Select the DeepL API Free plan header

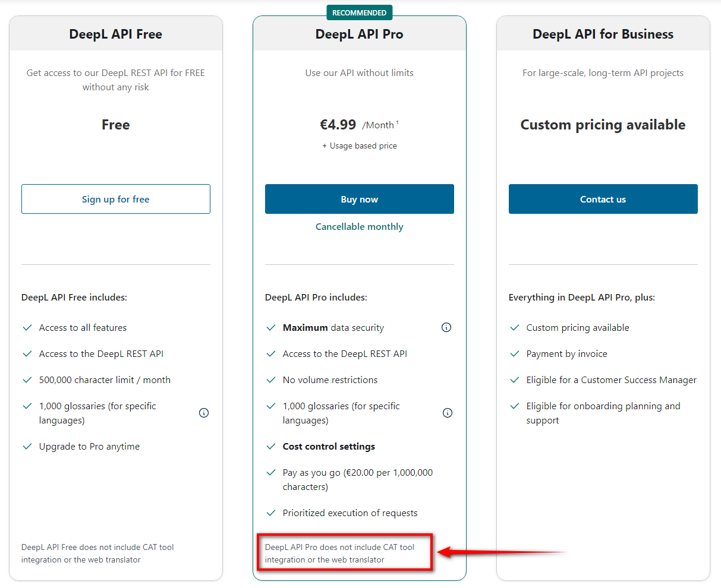[x=116, y=34]
